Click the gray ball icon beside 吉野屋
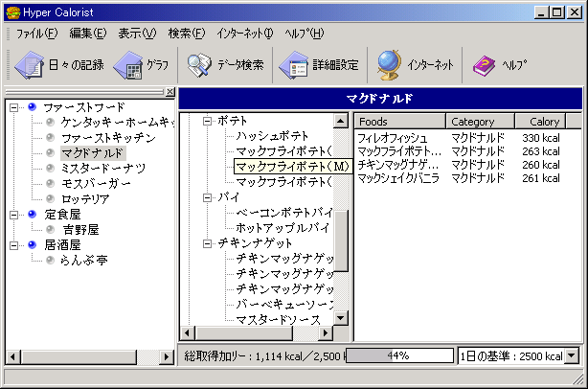Image resolution: width=588 pixels, height=389 pixels. [x=50, y=229]
